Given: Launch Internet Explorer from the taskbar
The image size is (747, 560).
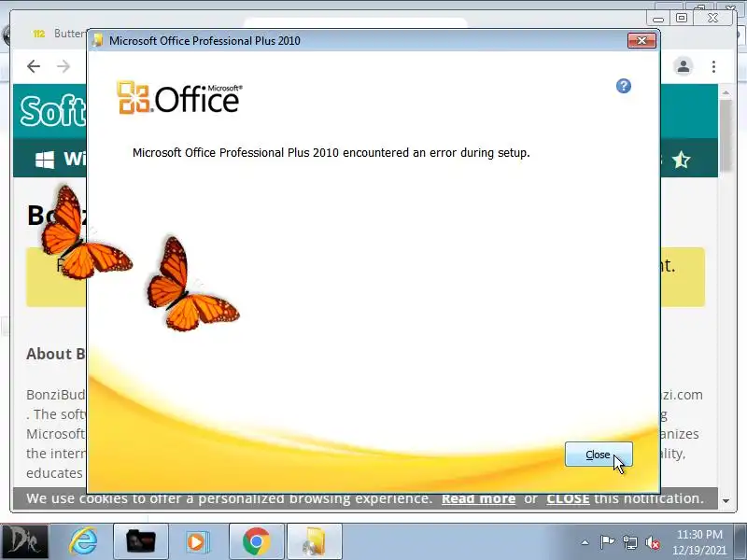Looking at the screenshot, I should [x=83, y=541].
